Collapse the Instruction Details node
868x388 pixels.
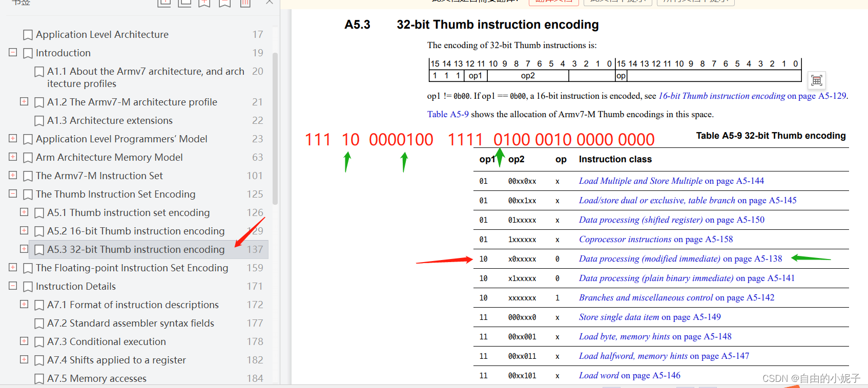pos(13,286)
